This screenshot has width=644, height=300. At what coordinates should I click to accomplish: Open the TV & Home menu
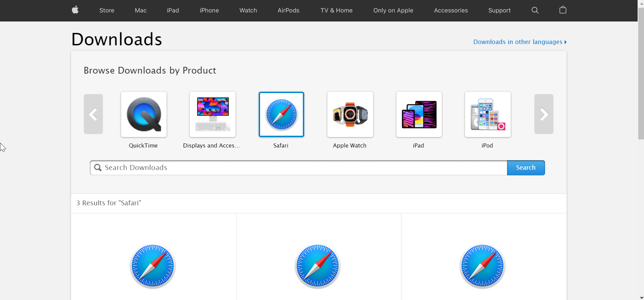336,10
